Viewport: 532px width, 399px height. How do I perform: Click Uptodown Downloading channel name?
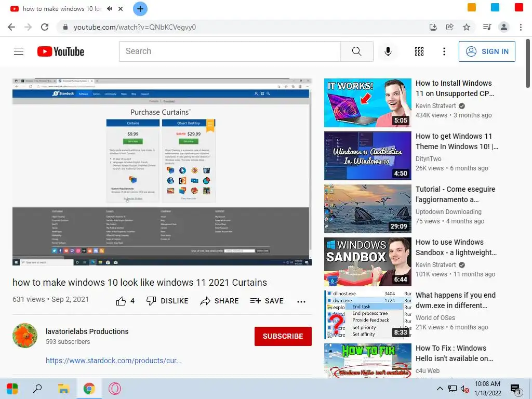click(x=448, y=212)
